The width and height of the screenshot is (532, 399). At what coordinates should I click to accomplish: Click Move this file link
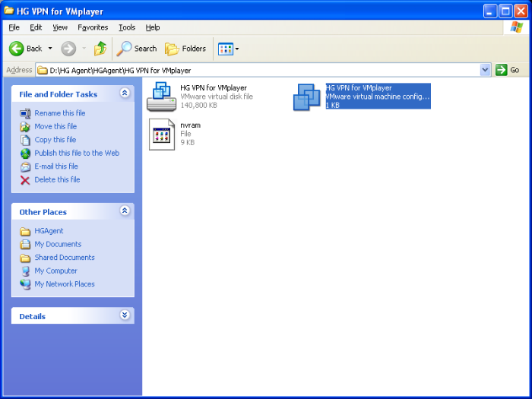pyautogui.click(x=55, y=126)
